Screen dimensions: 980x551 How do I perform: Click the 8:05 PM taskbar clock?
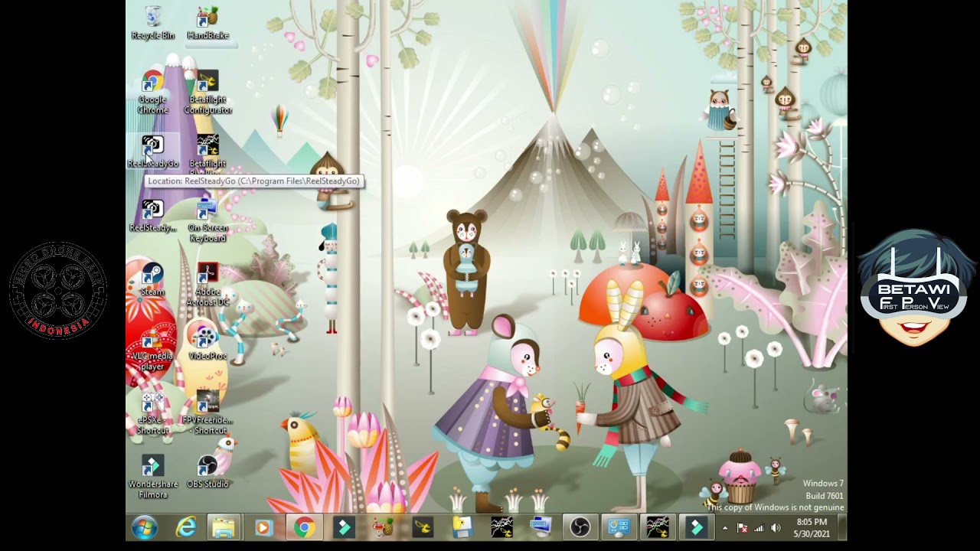tap(812, 528)
